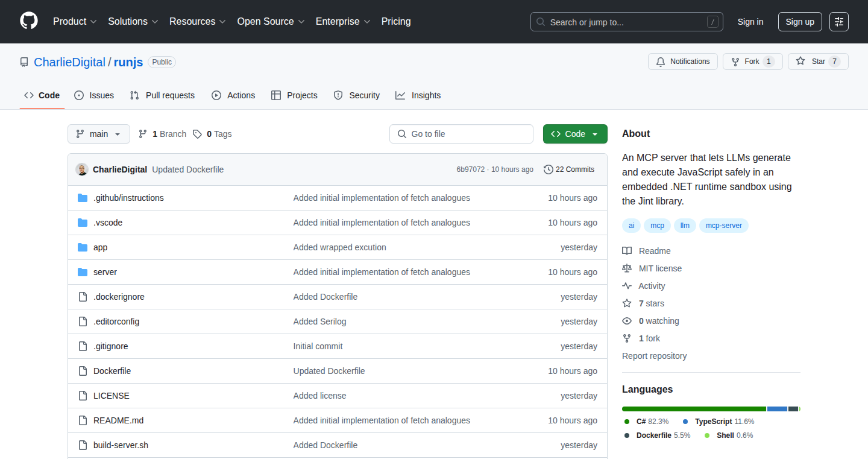This screenshot has height=459, width=868.
Task: Switch to the Pull requests tab
Action: pyautogui.click(x=163, y=95)
